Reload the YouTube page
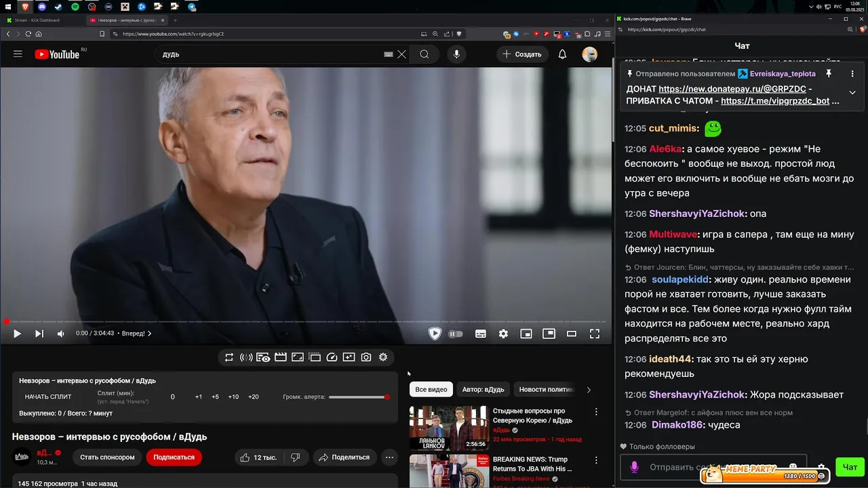The width and height of the screenshot is (868, 488). tap(28, 34)
